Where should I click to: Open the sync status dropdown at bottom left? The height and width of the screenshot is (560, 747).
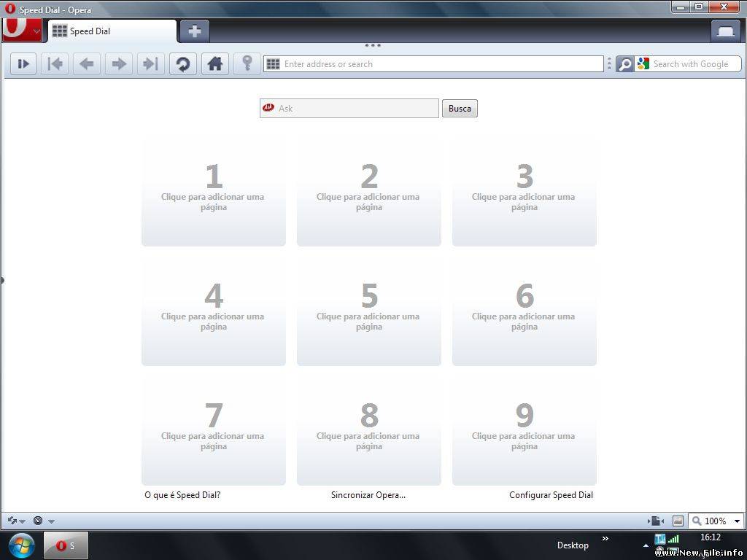16,521
